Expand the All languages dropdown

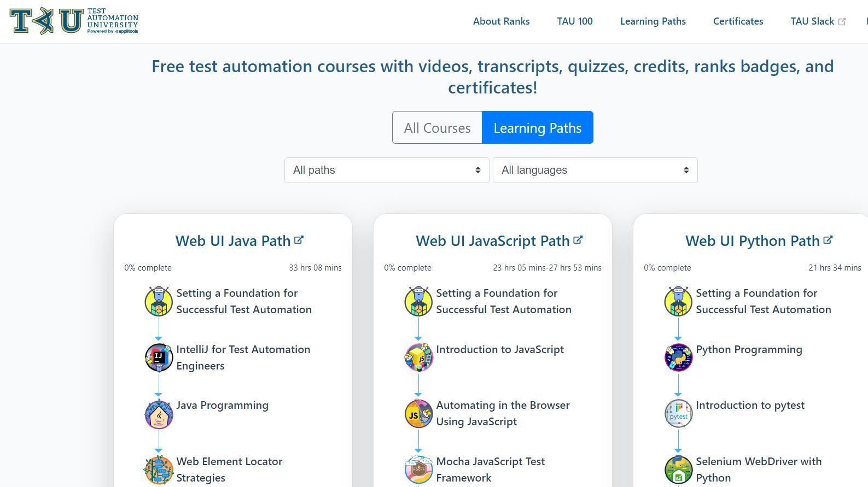pyautogui.click(x=595, y=171)
